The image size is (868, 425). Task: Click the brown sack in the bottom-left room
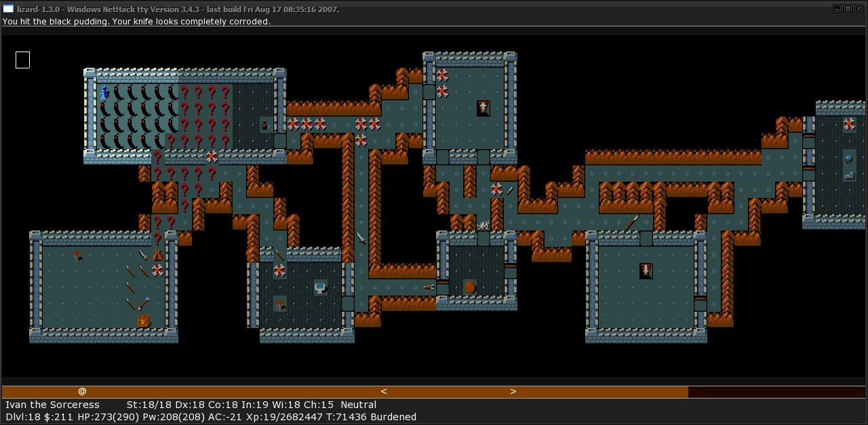click(157, 255)
